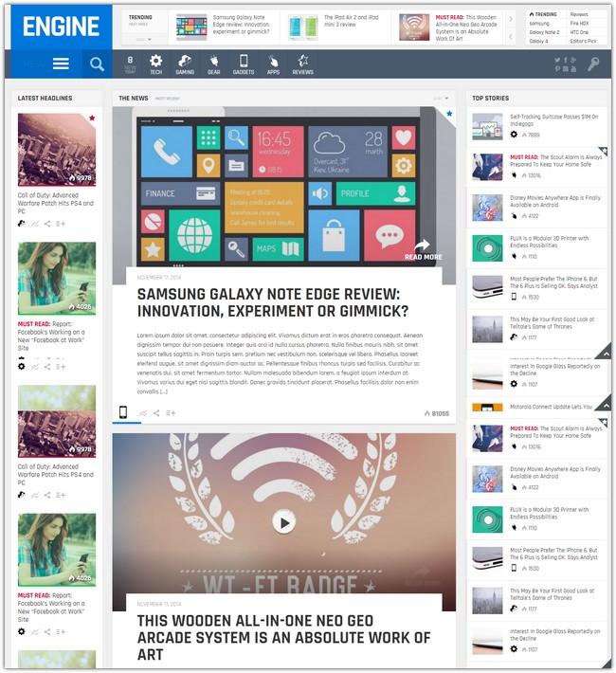Open the Twitter social icon
The width and height of the screenshot is (616, 673).
pos(557,60)
